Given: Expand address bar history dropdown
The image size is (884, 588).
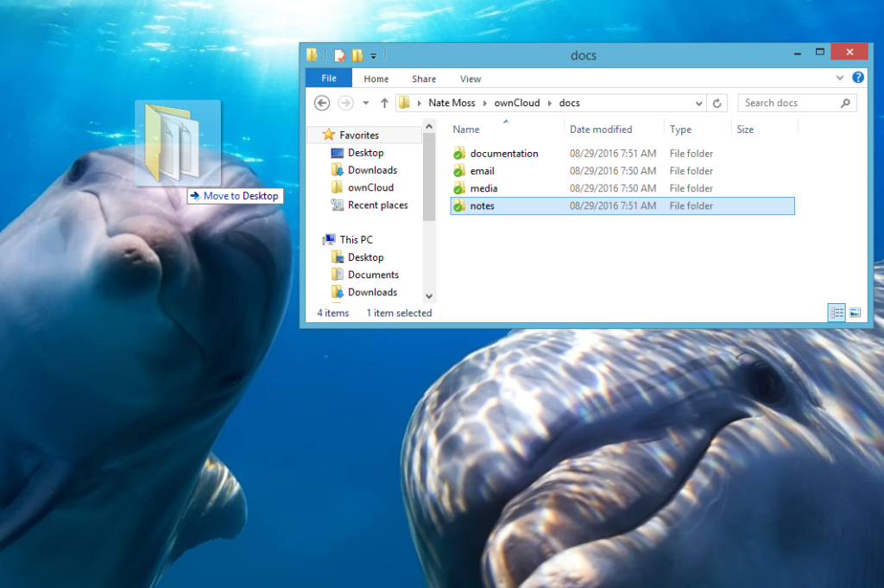Looking at the screenshot, I should pos(698,103).
